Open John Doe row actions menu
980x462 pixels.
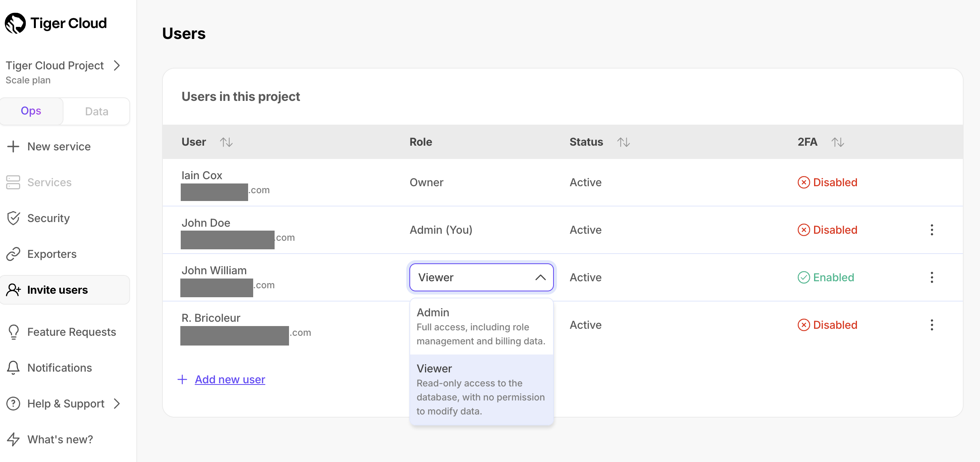click(x=932, y=230)
